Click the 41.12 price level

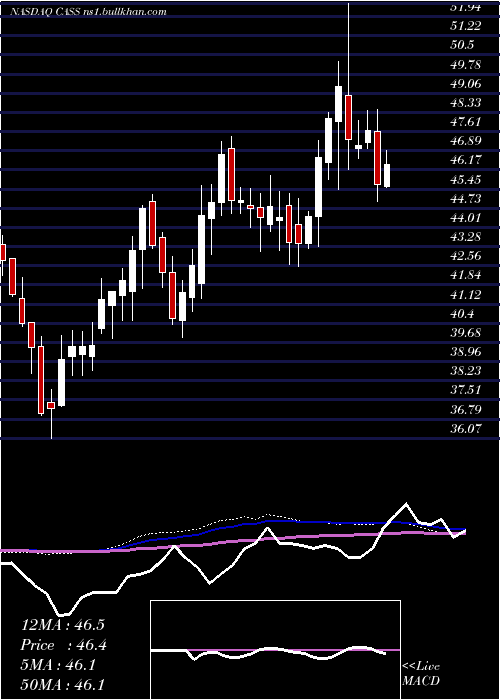(465, 294)
